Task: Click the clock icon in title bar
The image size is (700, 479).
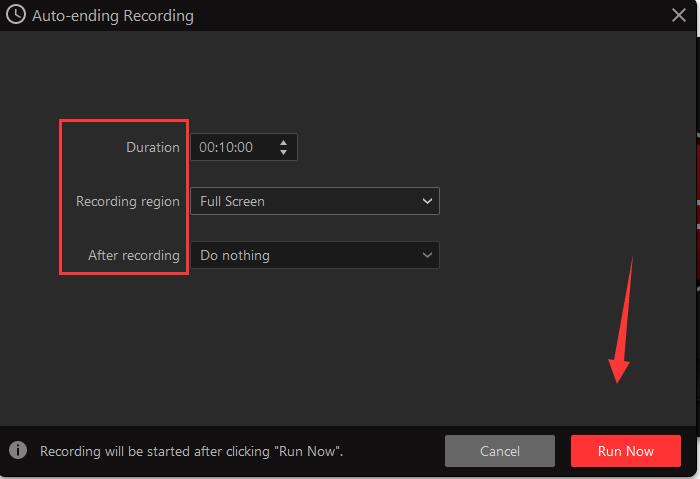Action: click(16, 16)
